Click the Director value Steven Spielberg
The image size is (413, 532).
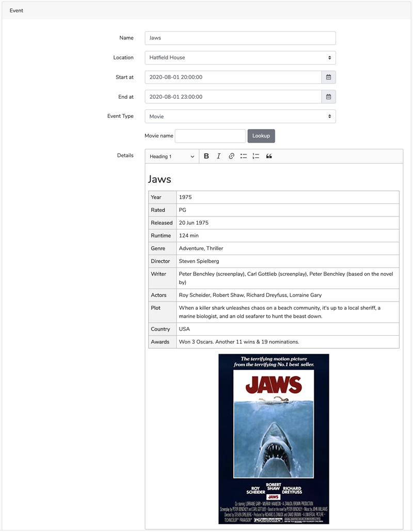(199, 261)
